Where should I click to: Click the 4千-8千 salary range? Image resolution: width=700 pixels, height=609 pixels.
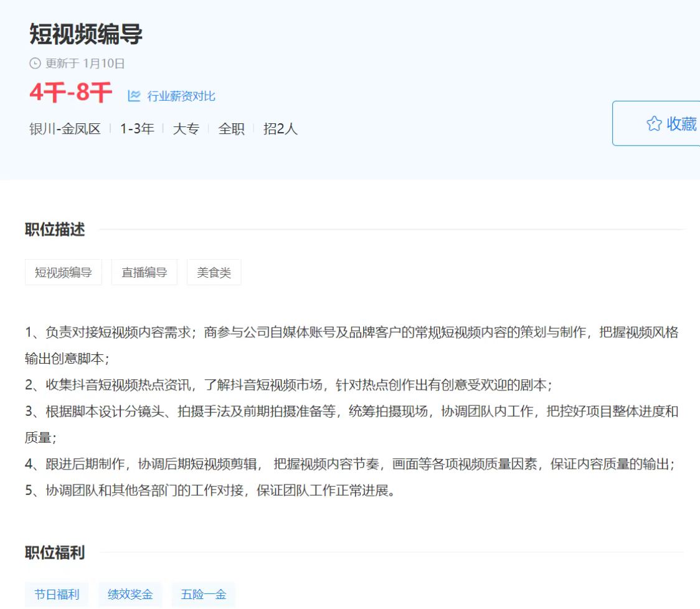coord(70,93)
